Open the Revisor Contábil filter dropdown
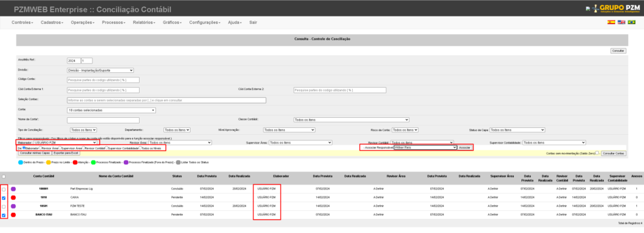 (422, 142)
